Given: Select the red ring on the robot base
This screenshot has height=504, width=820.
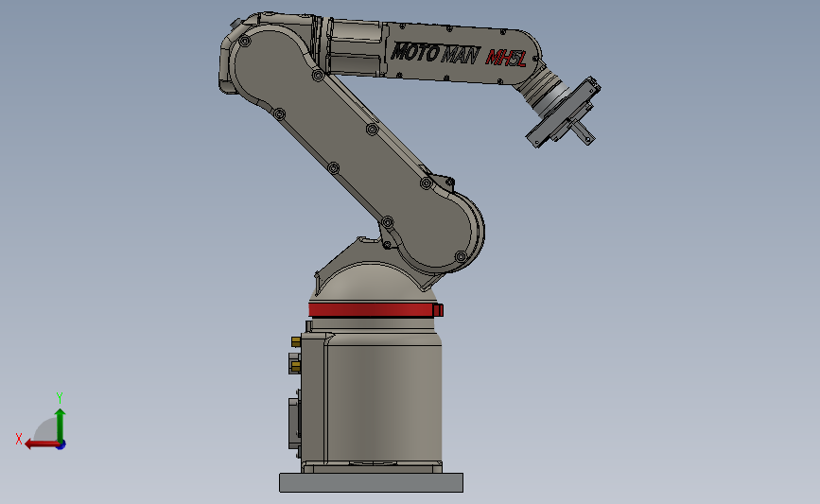Looking at the screenshot, I should 375,310.
